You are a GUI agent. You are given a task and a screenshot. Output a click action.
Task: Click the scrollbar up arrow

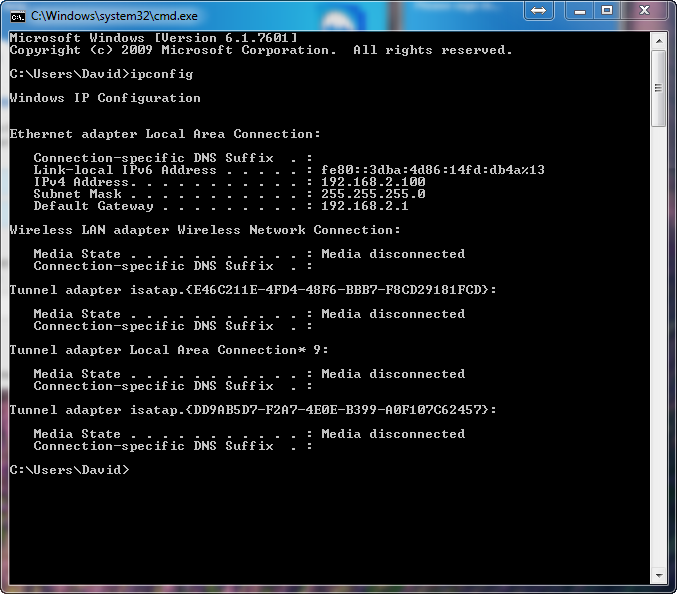coord(659,41)
